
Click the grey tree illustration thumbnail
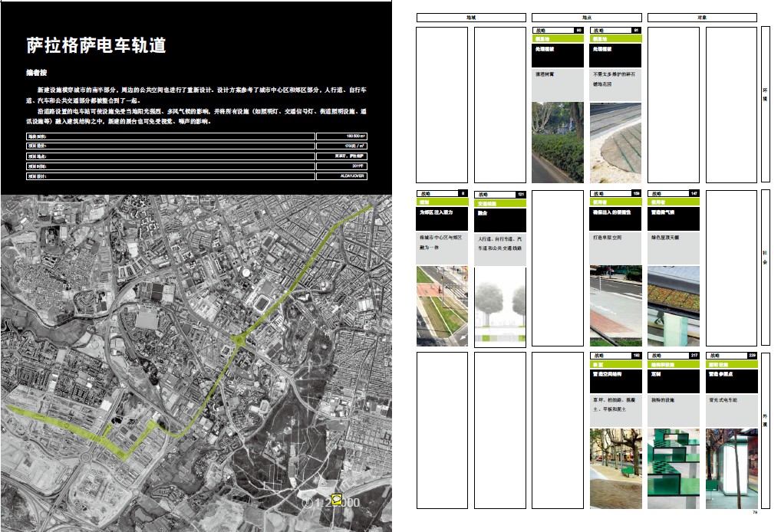499,306
